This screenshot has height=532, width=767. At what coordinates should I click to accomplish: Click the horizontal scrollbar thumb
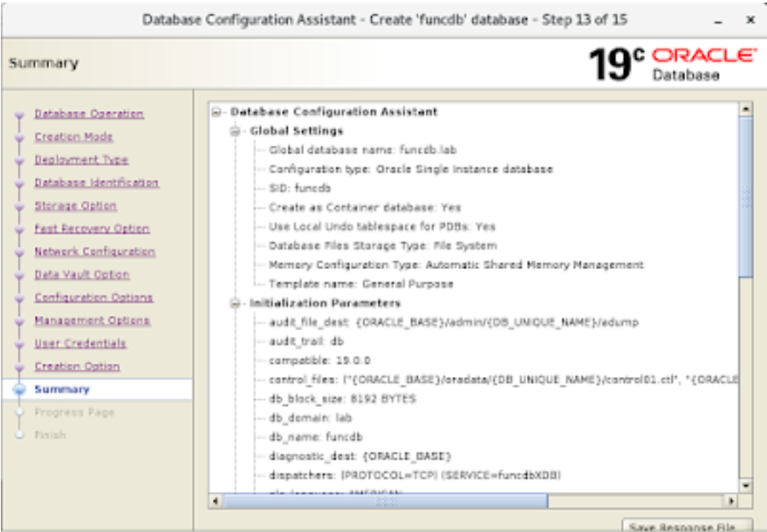click(385, 501)
